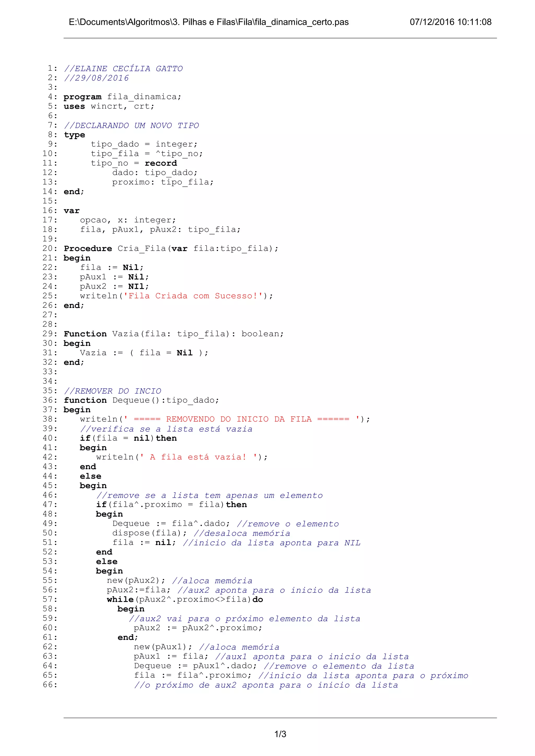Screen dimensions: 535x756
Task: Click 'function Dequeue():tipo_dado;' line
Action: [x=141, y=400]
